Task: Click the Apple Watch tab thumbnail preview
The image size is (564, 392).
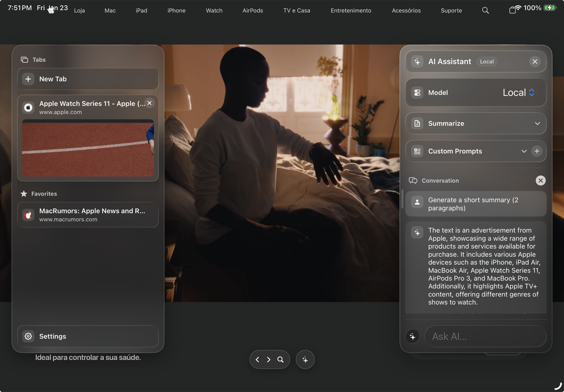Action: (x=88, y=148)
